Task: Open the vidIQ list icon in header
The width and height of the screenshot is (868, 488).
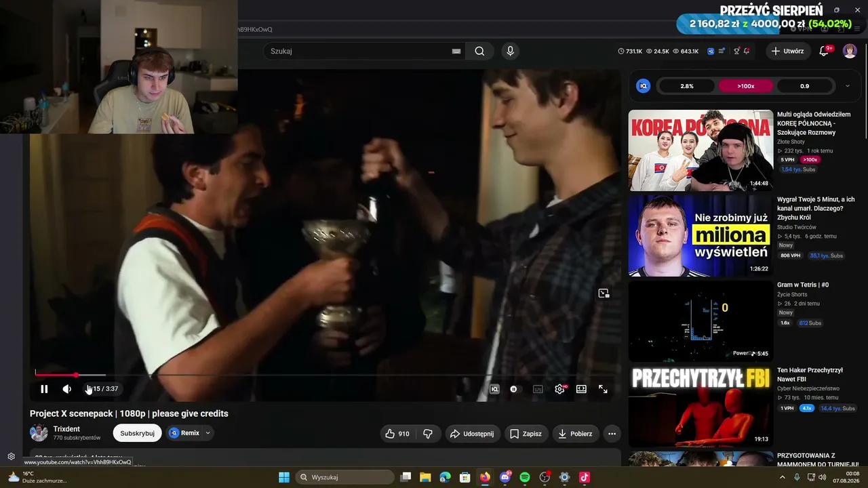Action: pyautogui.click(x=722, y=51)
